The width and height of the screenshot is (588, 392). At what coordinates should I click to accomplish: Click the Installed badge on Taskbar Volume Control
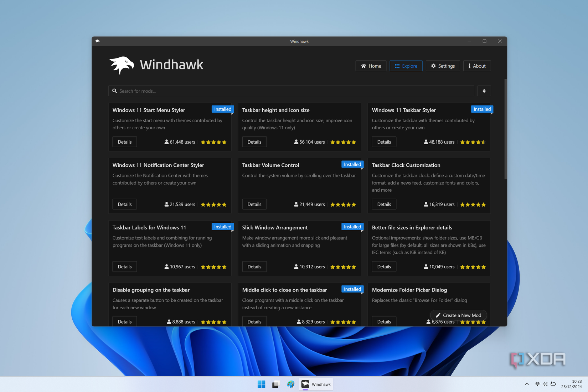pyautogui.click(x=352, y=164)
